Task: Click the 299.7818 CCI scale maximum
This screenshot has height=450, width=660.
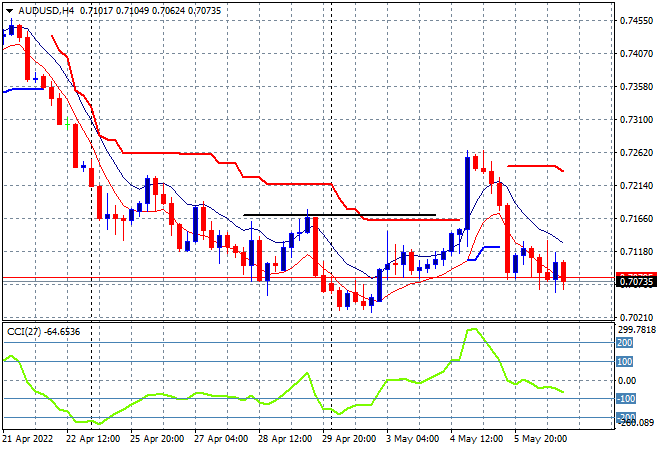Action: [x=637, y=329]
